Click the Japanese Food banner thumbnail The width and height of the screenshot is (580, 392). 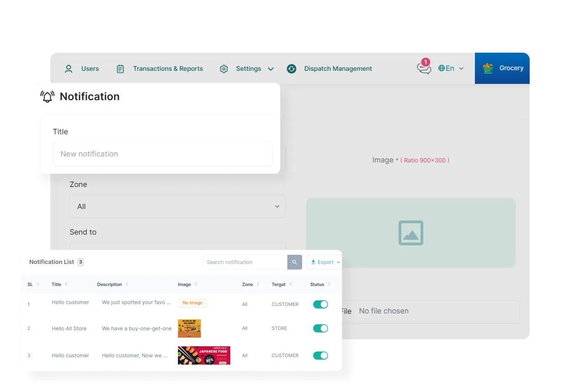204,355
